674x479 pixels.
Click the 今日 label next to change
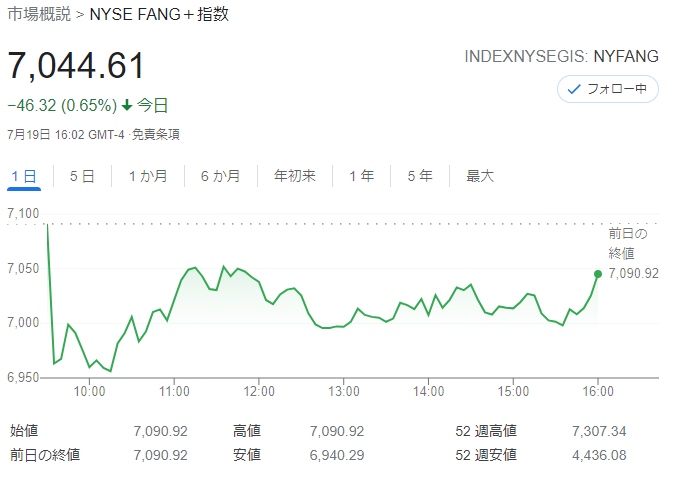[152, 105]
